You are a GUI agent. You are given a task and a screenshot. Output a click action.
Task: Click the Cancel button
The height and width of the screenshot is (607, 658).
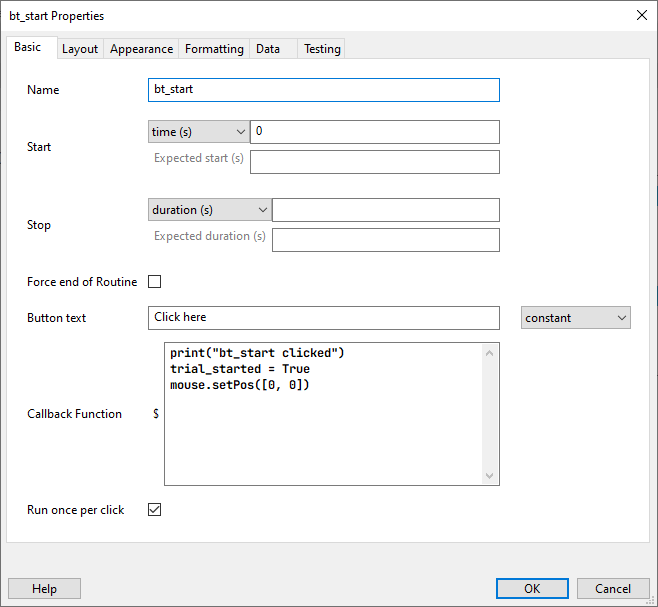pyautogui.click(x=613, y=589)
